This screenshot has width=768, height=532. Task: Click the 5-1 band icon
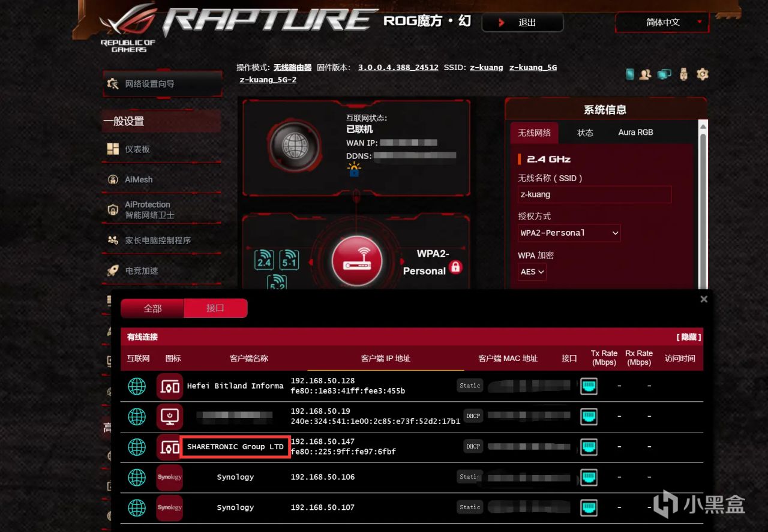tap(289, 260)
